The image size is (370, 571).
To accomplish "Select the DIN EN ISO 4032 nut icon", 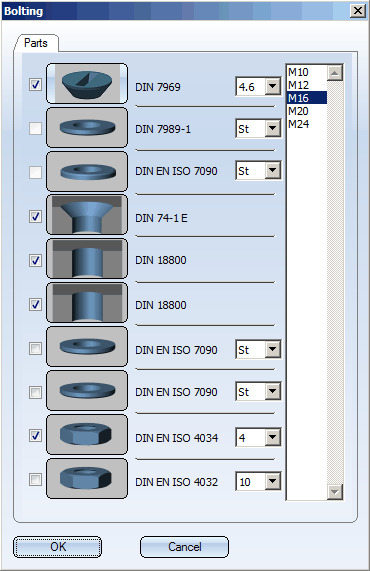I will click(87, 479).
